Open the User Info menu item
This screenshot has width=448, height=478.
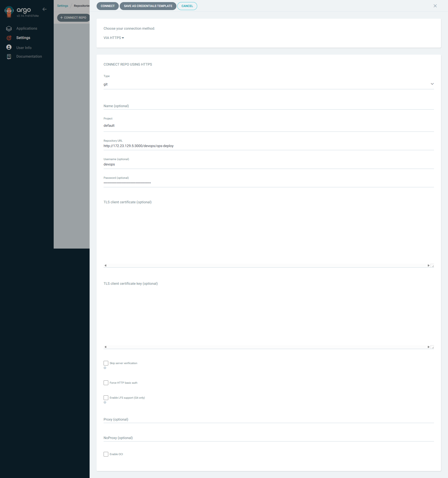[24, 48]
